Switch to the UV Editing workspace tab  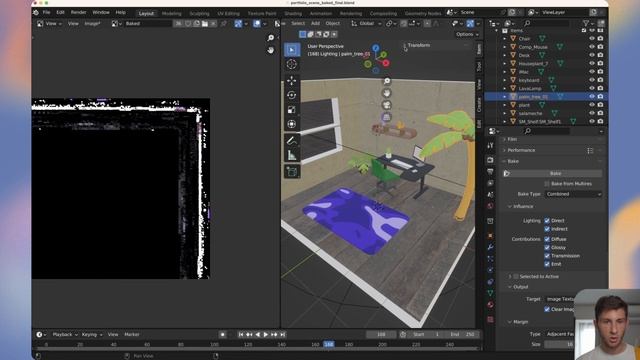click(228, 13)
